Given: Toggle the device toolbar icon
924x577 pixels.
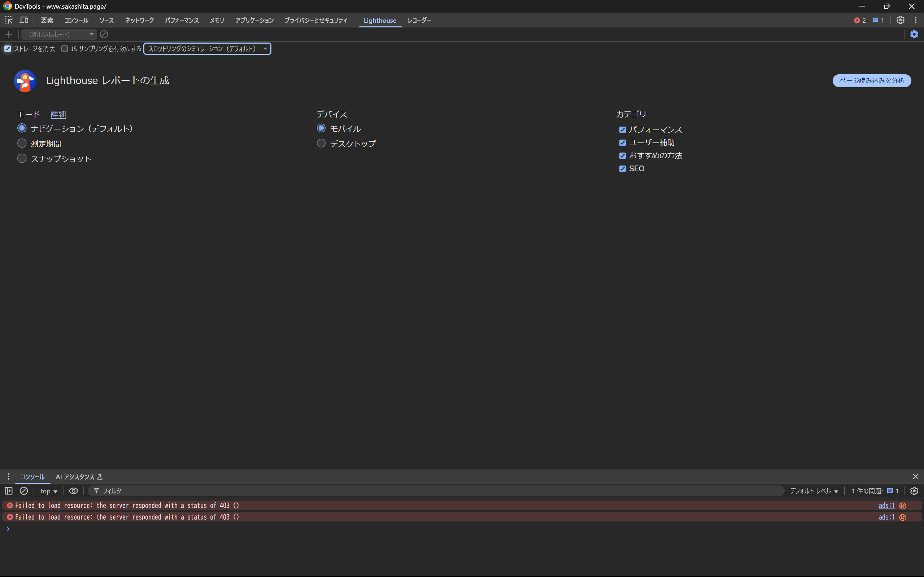Looking at the screenshot, I should (x=24, y=20).
